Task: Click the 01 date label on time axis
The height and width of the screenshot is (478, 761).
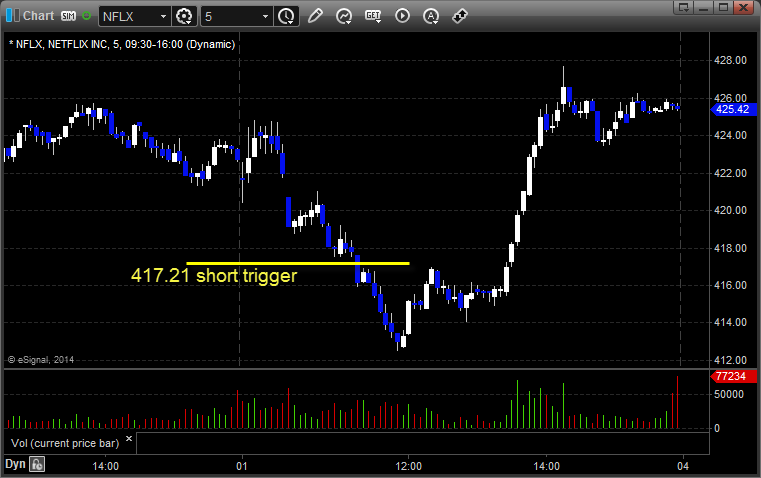Action: tap(242, 466)
